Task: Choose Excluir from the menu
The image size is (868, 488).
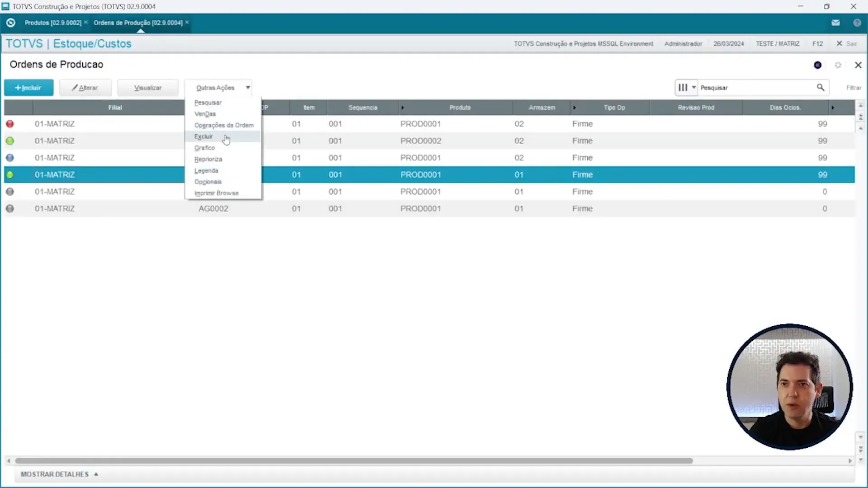Action: 203,136
